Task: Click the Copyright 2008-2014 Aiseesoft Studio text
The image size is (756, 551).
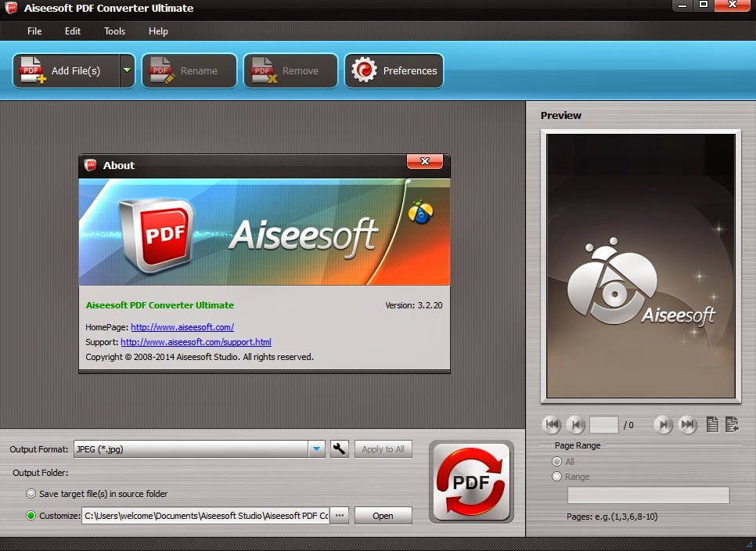Action: (x=200, y=357)
